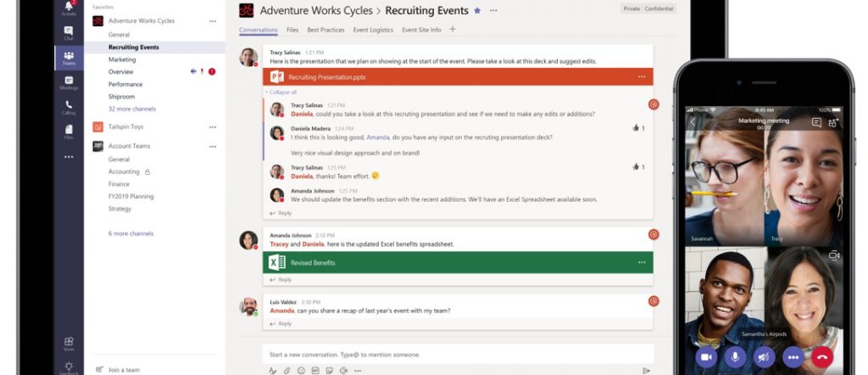Open meeting chat icon on phone

(816, 123)
